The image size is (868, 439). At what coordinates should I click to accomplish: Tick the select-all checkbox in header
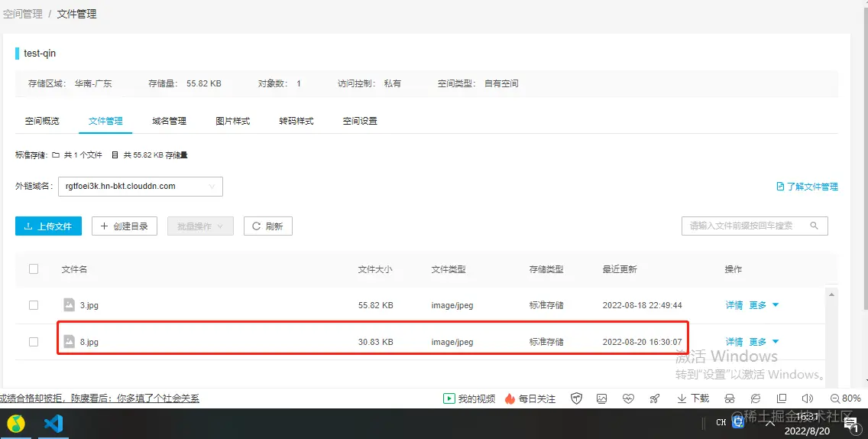click(x=34, y=269)
